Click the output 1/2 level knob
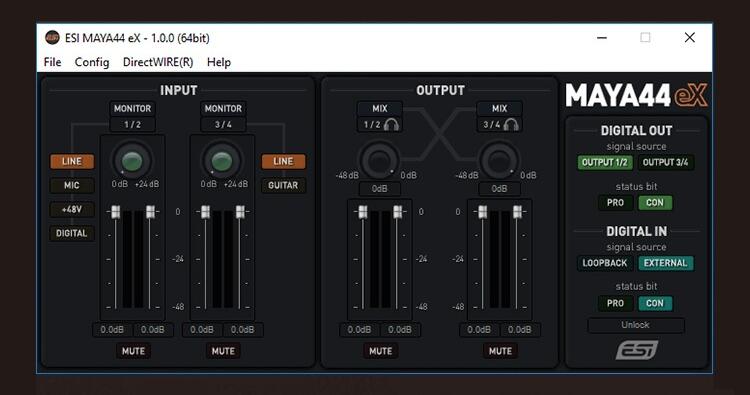The width and height of the screenshot is (750, 395). coord(378,160)
